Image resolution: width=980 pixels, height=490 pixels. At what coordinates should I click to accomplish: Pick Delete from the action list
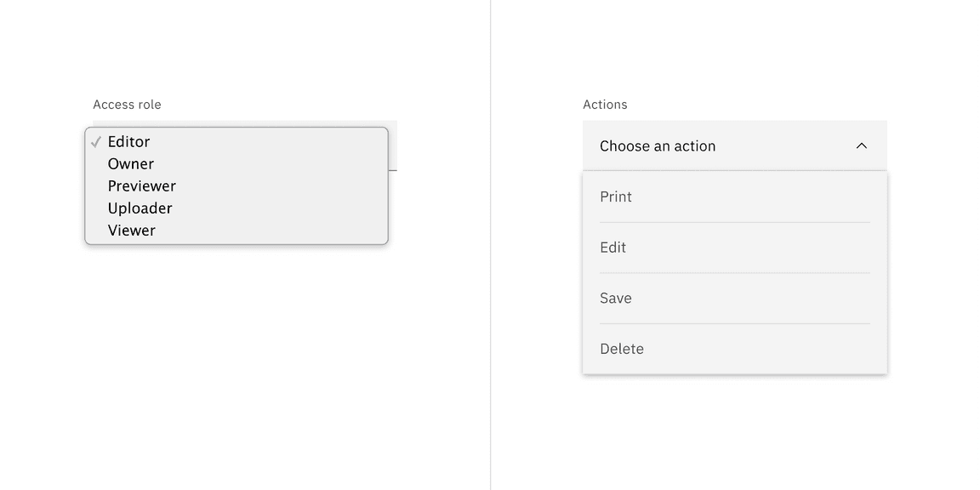click(622, 349)
